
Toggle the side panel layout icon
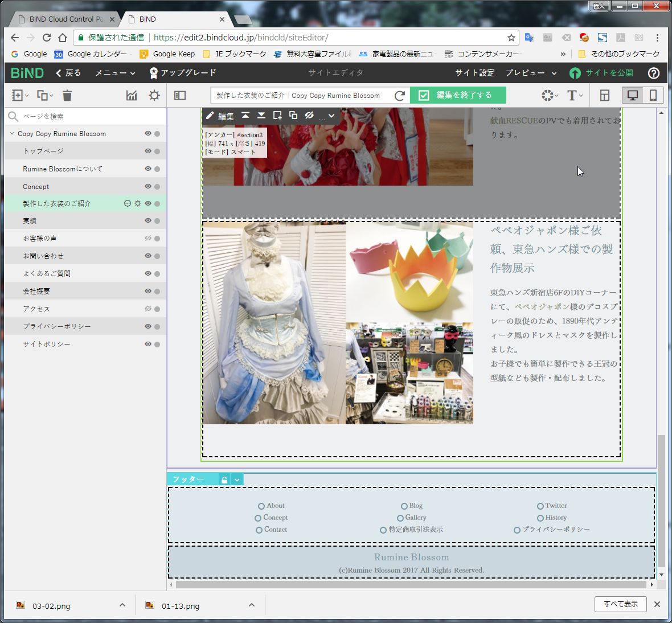tap(180, 95)
